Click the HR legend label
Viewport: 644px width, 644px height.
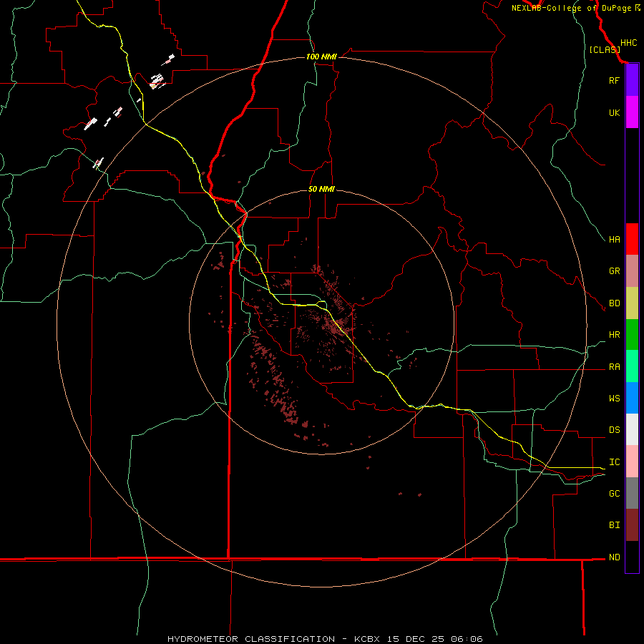coord(615,335)
